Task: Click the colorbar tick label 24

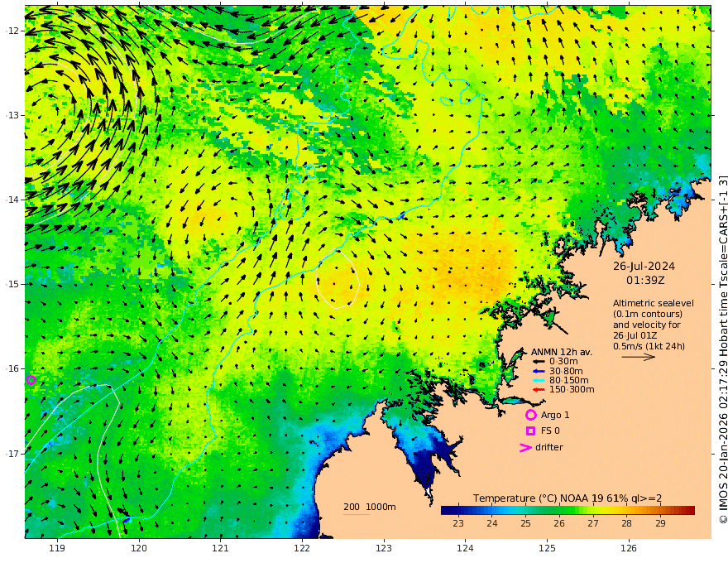Action: click(x=492, y=523)
